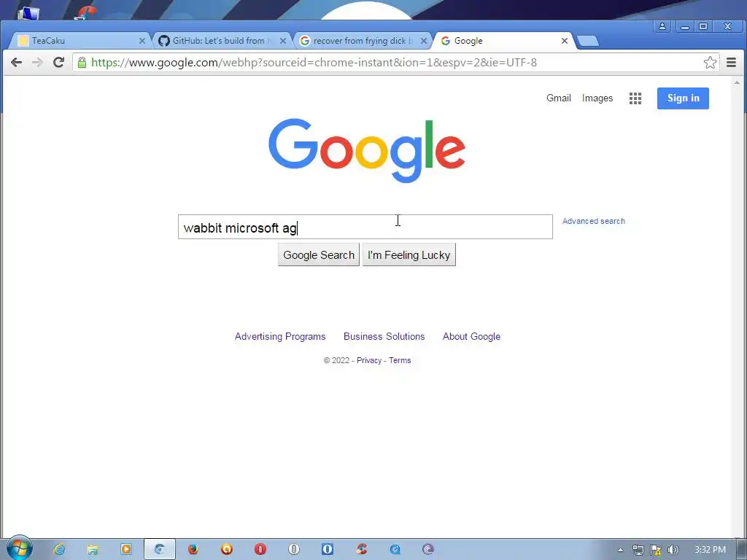747x560 pixels.
Task: Open the blue Q taskbar icon
Action: 395,550
